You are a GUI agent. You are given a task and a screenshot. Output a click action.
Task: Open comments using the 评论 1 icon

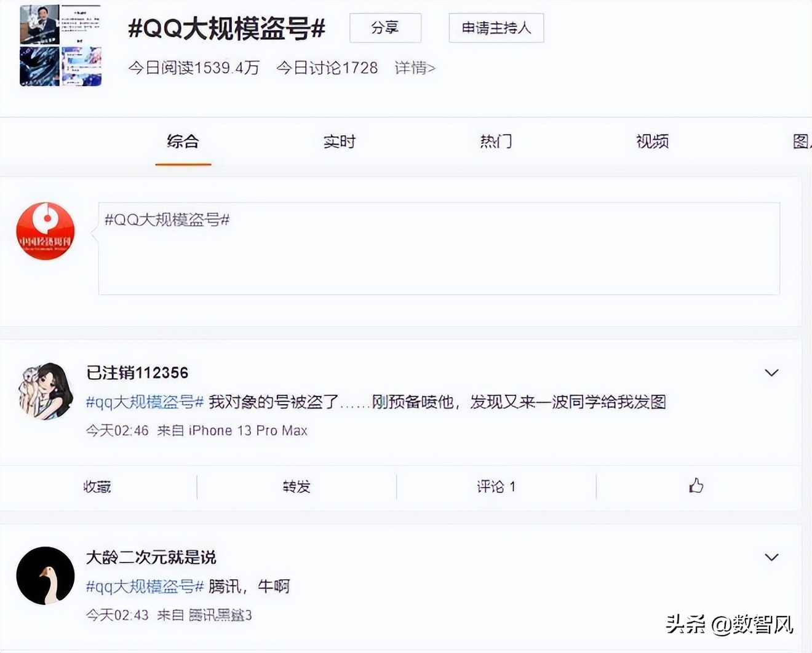coord(495,487)
